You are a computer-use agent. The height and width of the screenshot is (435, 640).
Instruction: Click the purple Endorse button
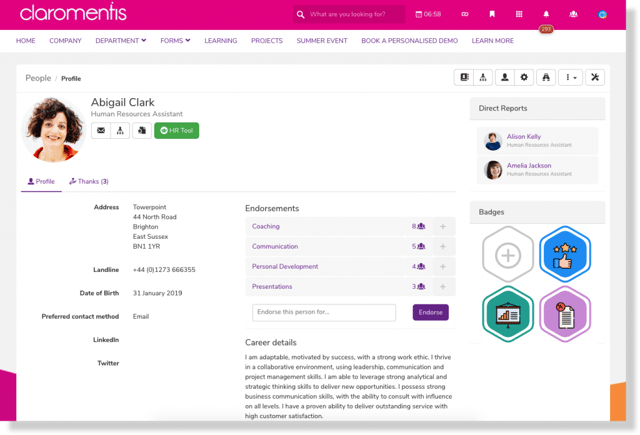coord(431,312)
